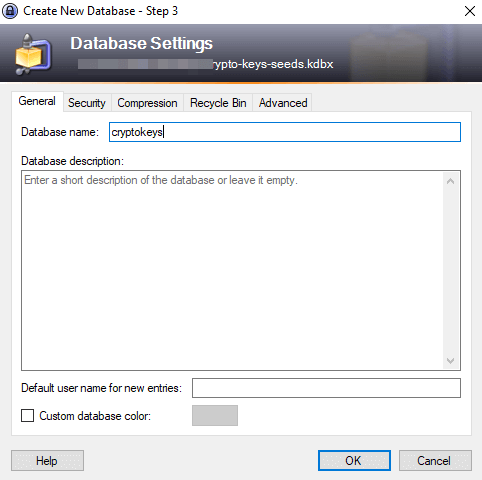The image size is (482, 480).
Task: Select the General tab
Action: tap(37, 101)
